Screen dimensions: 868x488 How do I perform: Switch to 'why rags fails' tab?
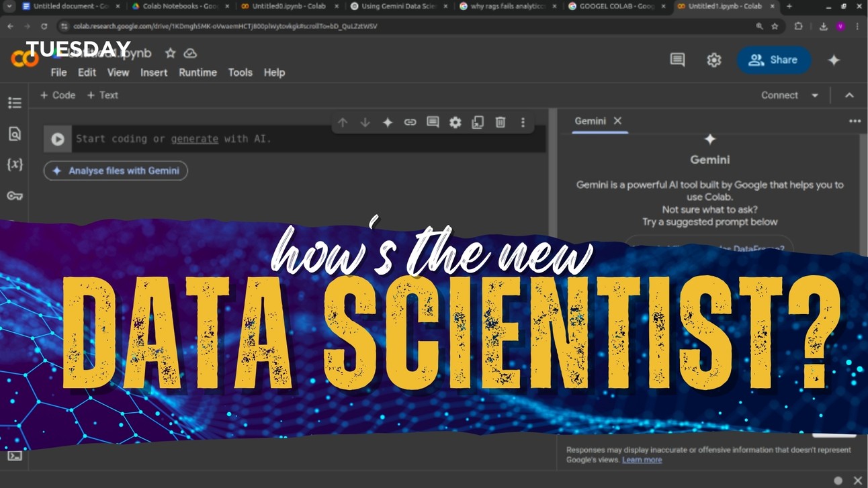coord(508,6)
